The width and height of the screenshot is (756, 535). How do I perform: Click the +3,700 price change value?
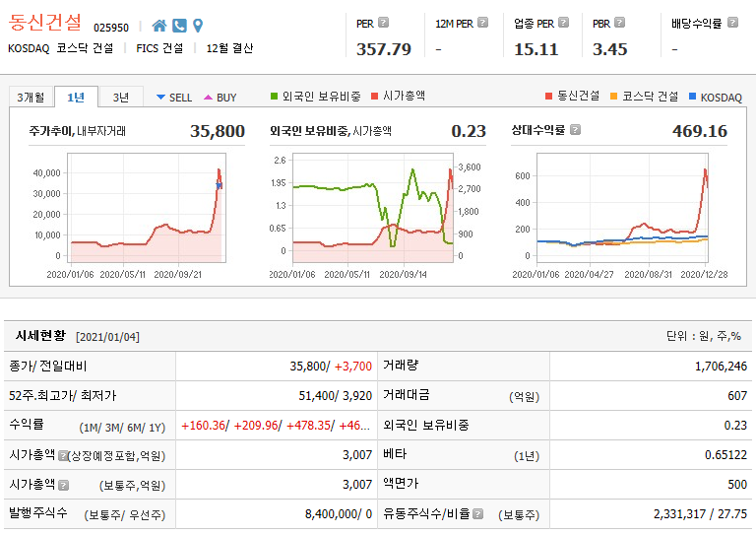353,367
